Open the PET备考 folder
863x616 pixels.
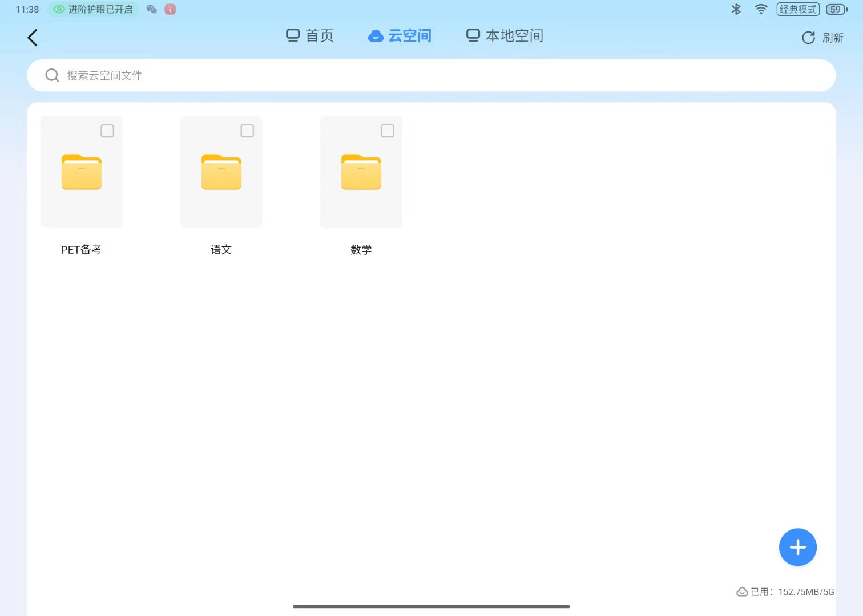point(82,172)
